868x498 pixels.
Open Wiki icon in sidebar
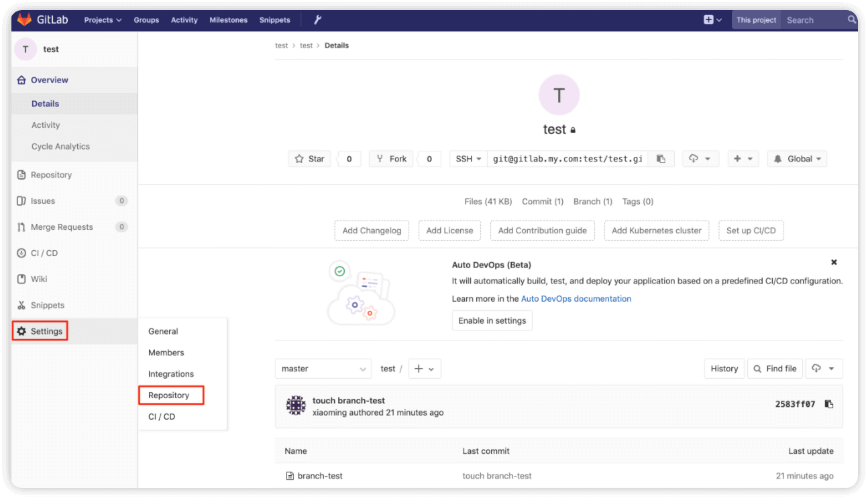21,279
